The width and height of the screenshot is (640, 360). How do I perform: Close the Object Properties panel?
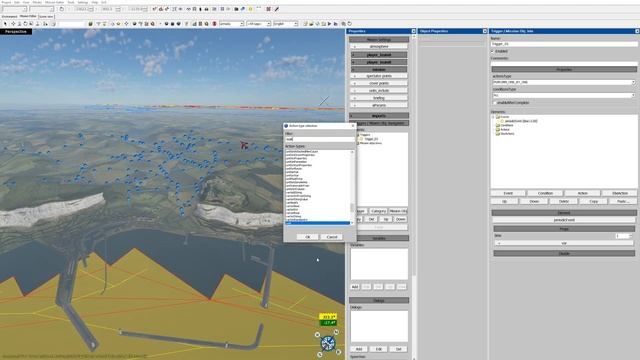[x=484, y=31]
